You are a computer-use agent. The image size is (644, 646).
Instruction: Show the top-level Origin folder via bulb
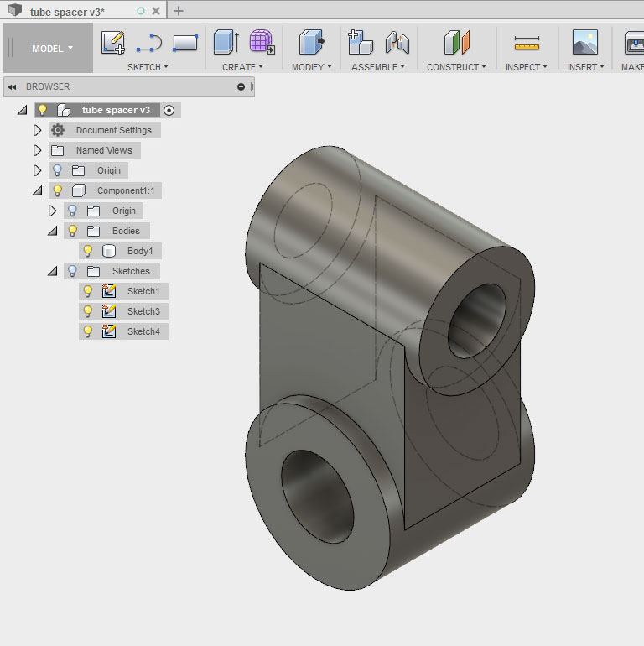57,170
